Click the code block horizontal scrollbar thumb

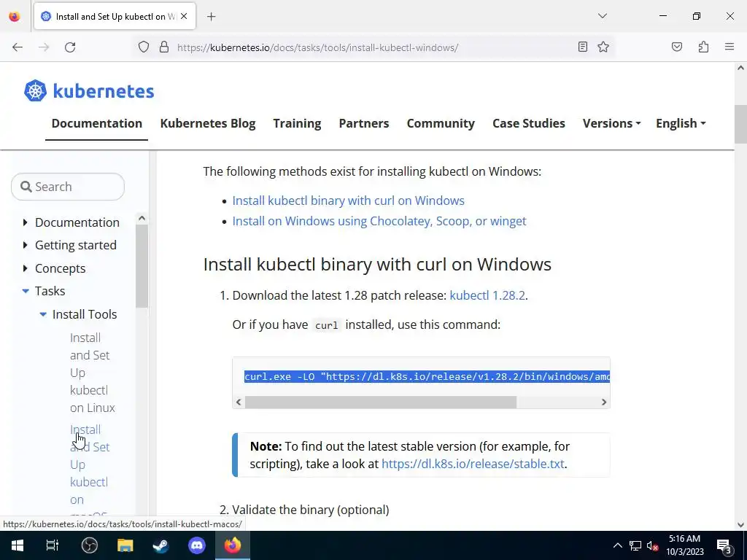click(x=380, y=402)
